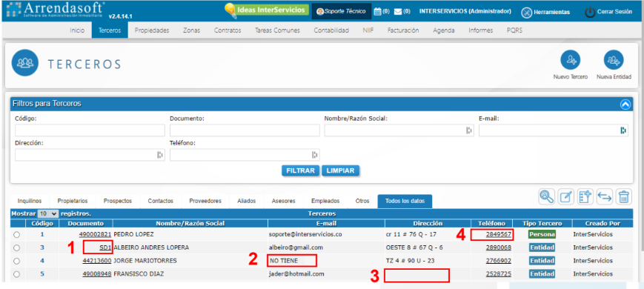Select radio button for ALBEIRO ANDRES LOPERA row

pos(16,248)
